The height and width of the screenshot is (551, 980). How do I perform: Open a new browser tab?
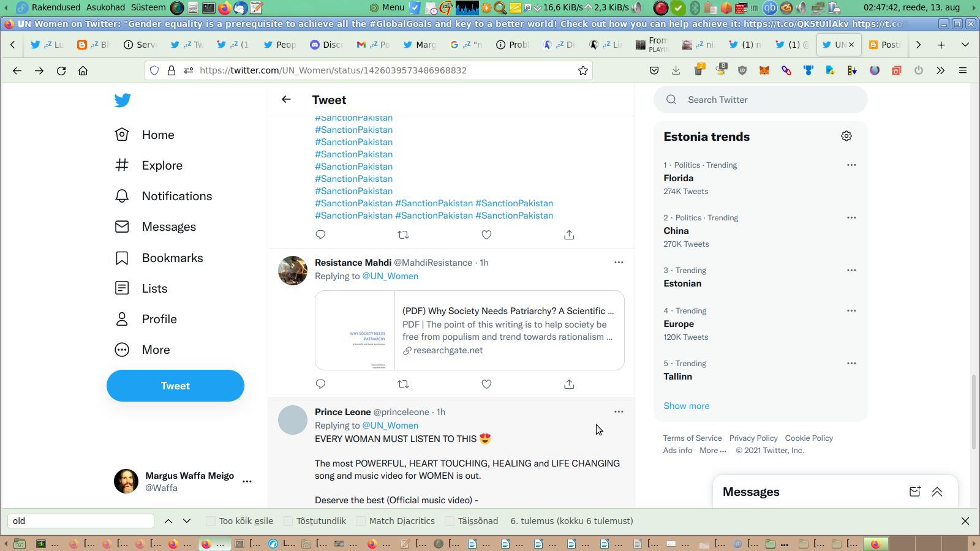(x=941, y=45)
